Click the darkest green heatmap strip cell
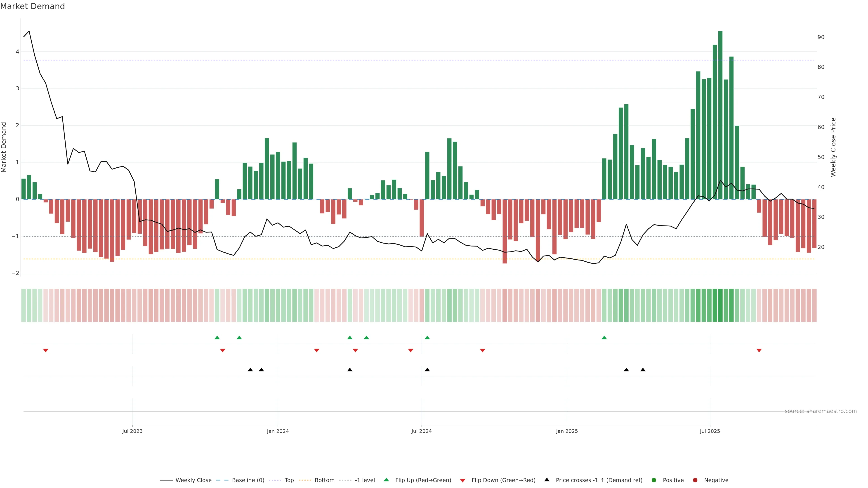868x488 pixels. 720,305
